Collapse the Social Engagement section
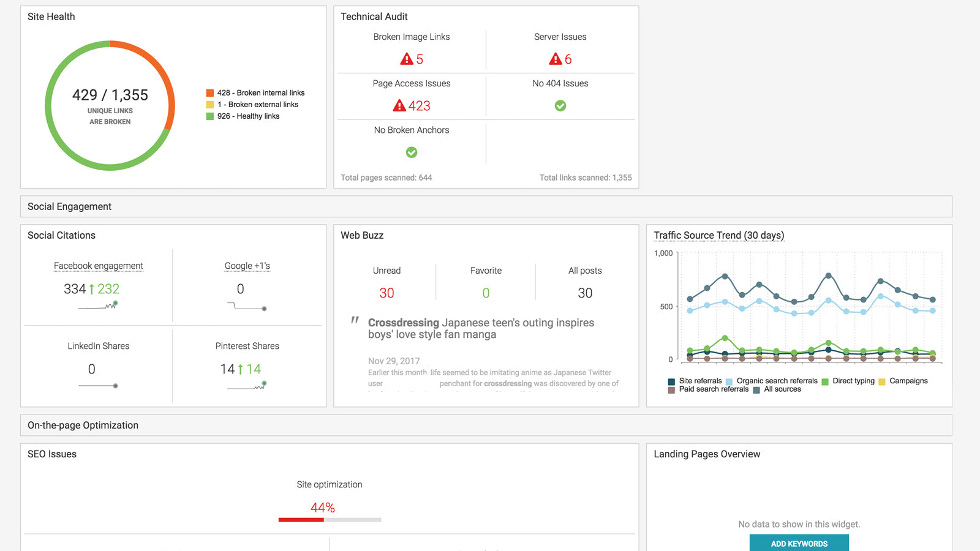Screen dimensions: 980x551 coord(69,206)
